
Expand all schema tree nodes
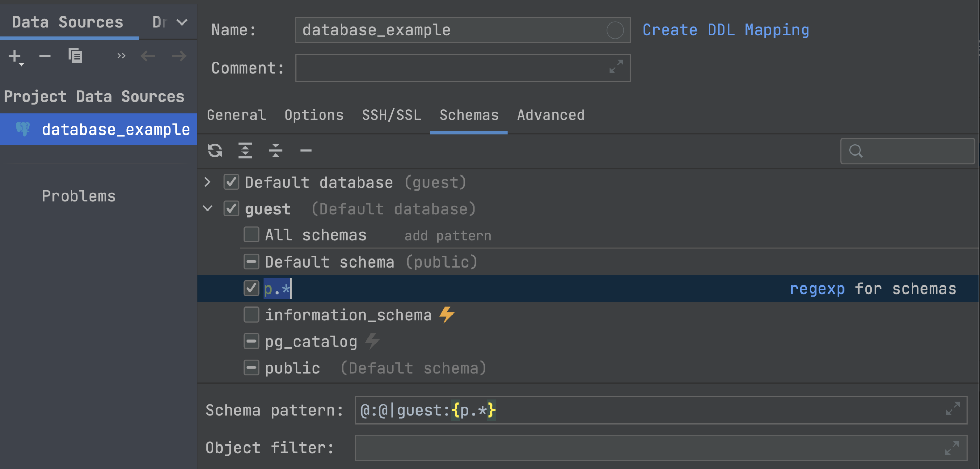tap(245, 150)
